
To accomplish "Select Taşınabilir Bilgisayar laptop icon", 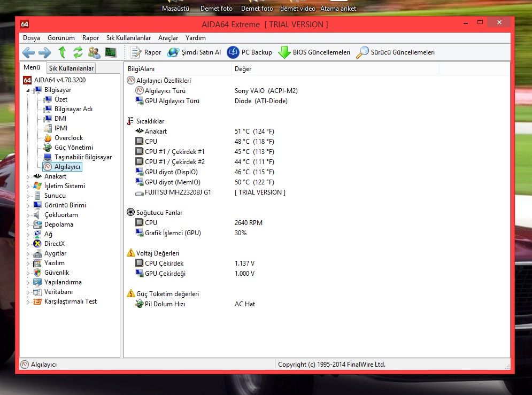I will [x=48, y=157].
